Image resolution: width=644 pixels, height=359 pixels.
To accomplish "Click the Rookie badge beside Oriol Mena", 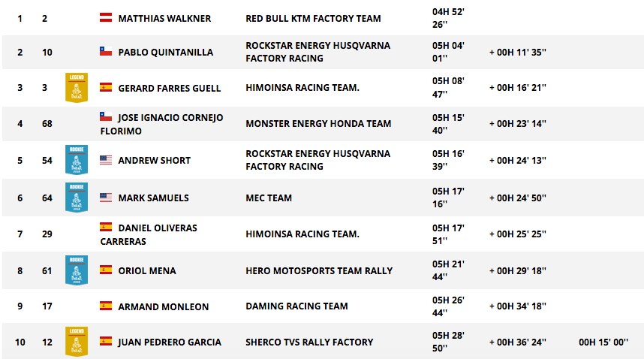I will tap(77, 270).
